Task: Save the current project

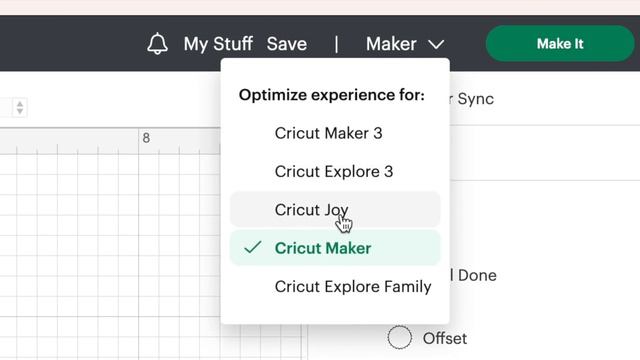Action: point(287,44)
